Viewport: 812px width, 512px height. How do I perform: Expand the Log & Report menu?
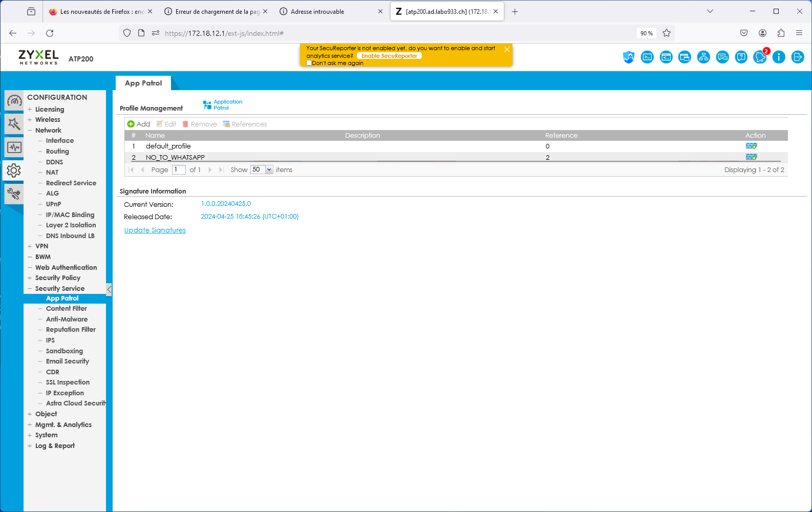click(30, 446)
